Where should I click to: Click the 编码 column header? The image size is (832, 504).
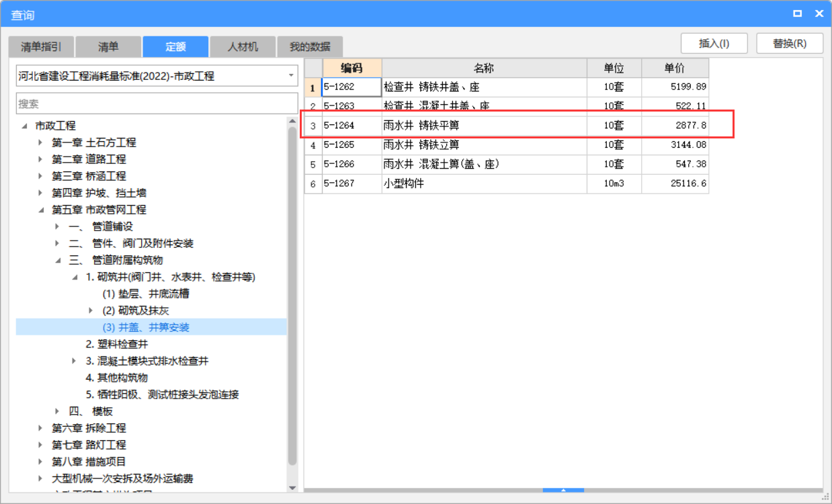point(351,68)
